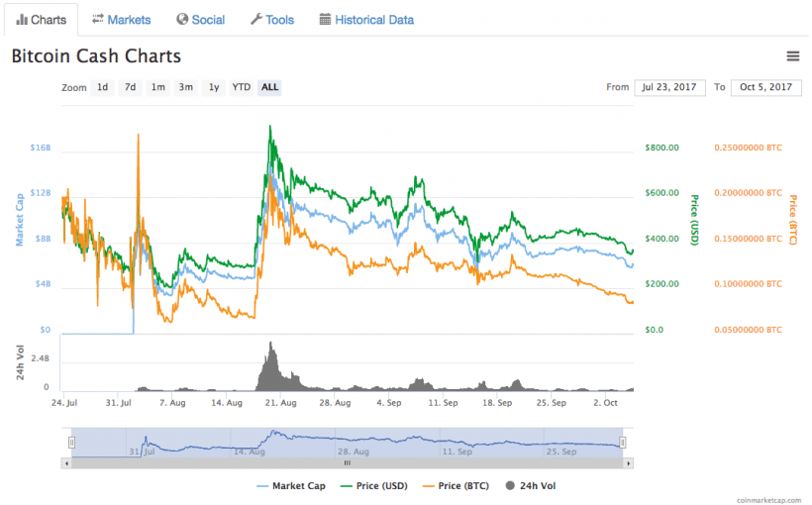Set zoom range to 1d
The height and width of the screenshot is (505, 812).
103,87
